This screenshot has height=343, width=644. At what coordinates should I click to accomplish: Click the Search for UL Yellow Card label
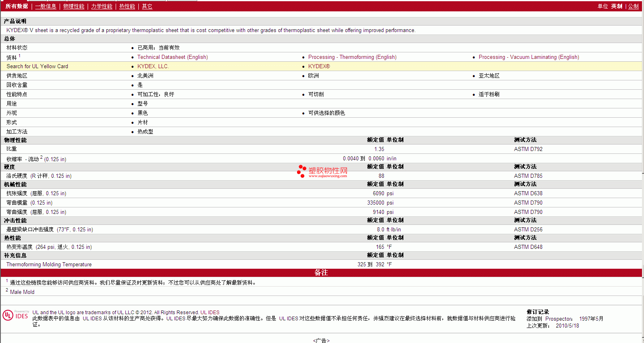37,67
